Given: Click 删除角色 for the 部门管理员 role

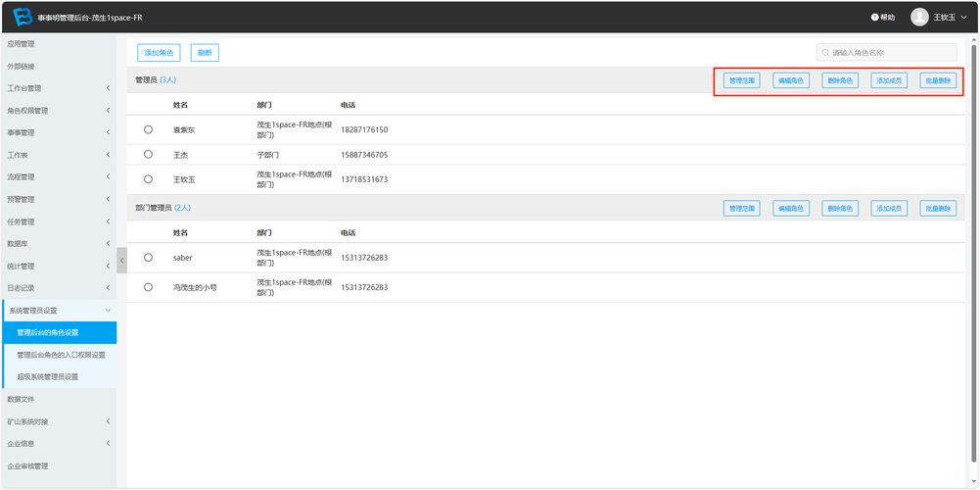Looking at the screenshot, I should [840, 209].
